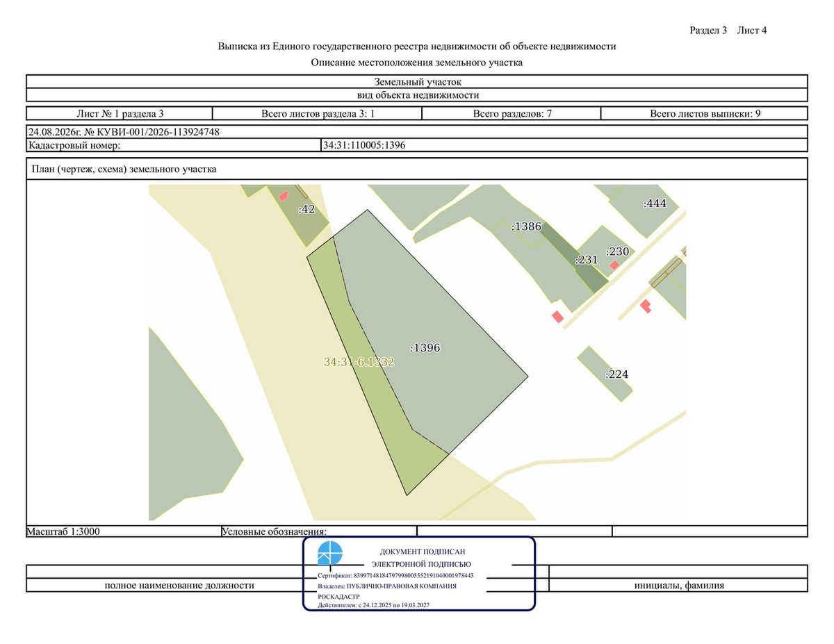Click 'полное наименование должности' caption
Viewport: 834px width, 644px height.
(179, 586)
